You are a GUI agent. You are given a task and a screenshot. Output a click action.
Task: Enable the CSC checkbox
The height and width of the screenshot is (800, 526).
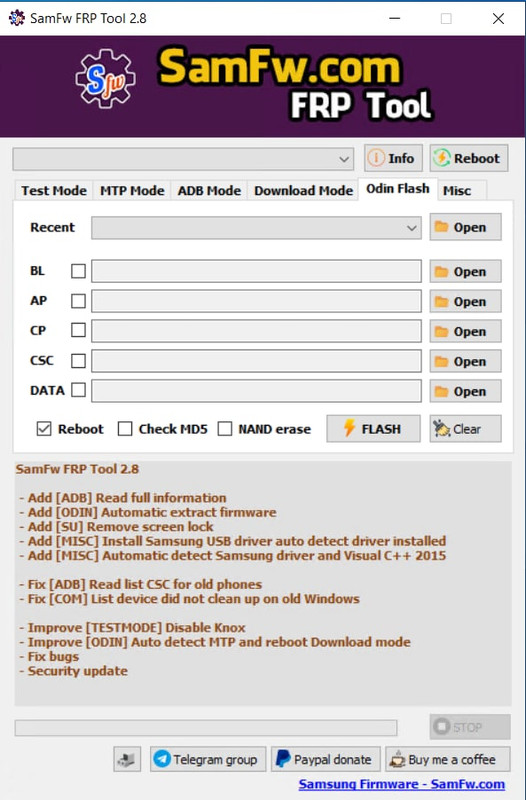[78, 361]
